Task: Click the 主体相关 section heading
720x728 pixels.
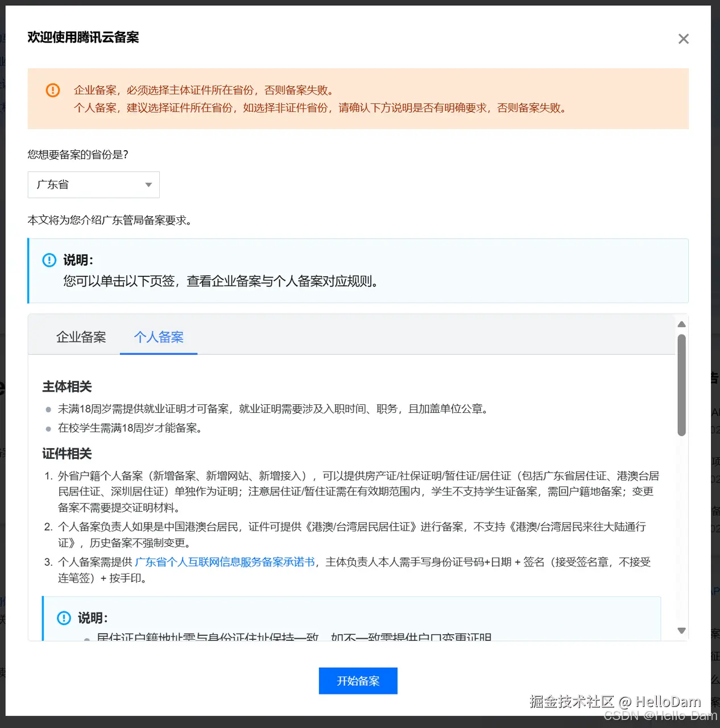Action: (66, 386)
